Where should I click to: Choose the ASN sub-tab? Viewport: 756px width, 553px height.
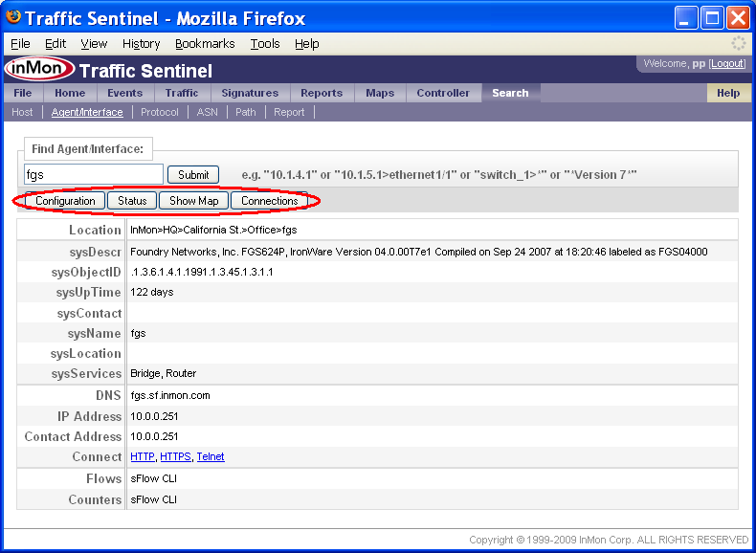208,112
